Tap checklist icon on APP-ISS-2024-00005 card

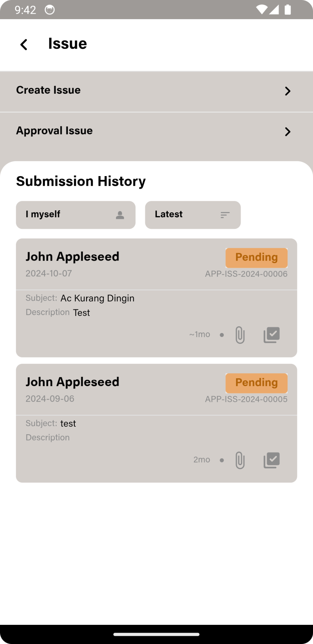[272, 460]
